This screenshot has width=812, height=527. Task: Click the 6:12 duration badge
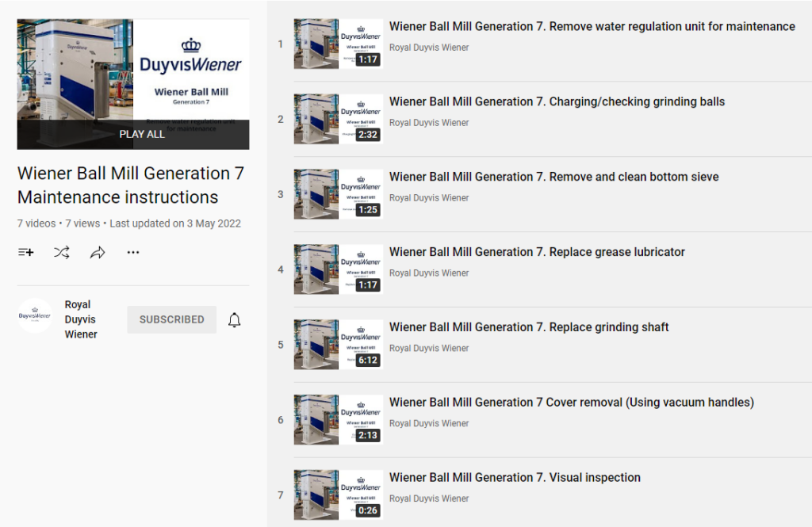coord(368,361)
